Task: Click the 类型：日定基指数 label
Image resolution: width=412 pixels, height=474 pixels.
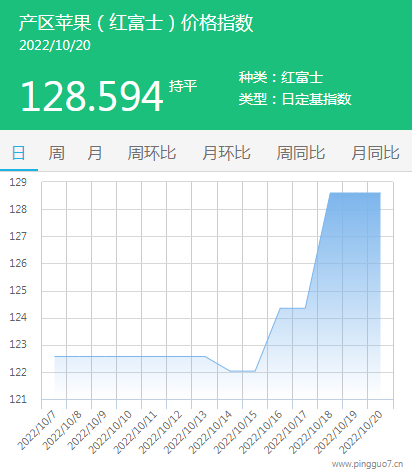Action: tap(295, 99)
